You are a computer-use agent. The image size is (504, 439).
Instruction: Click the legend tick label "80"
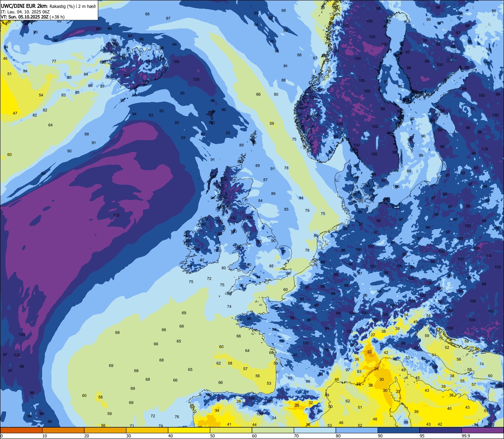[338, 436]
